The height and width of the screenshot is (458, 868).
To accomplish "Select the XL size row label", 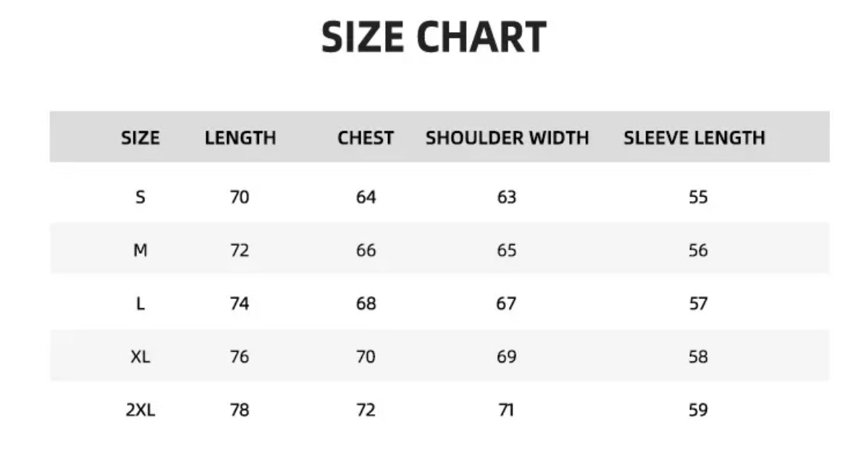I will [x=140, y=357].
